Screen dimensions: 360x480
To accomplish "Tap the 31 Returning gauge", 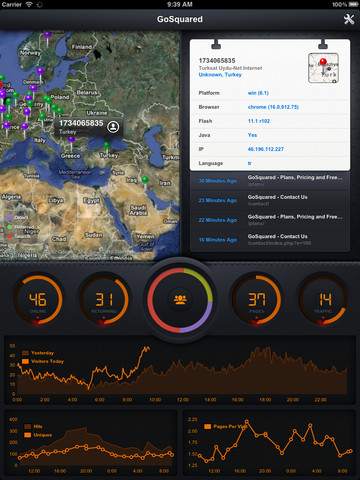I will 104,299.
